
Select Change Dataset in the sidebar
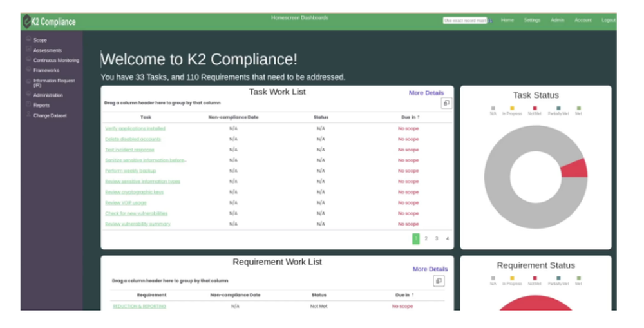coord(50,115)
